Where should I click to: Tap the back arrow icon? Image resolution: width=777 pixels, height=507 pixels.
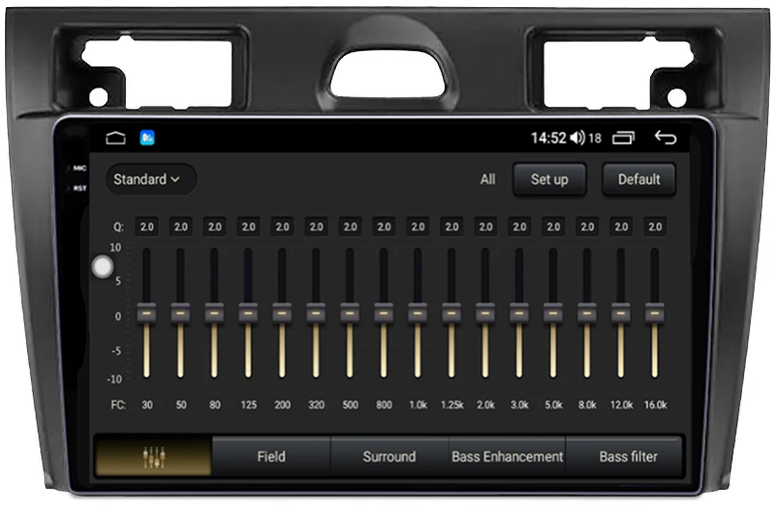coord(666,137)
